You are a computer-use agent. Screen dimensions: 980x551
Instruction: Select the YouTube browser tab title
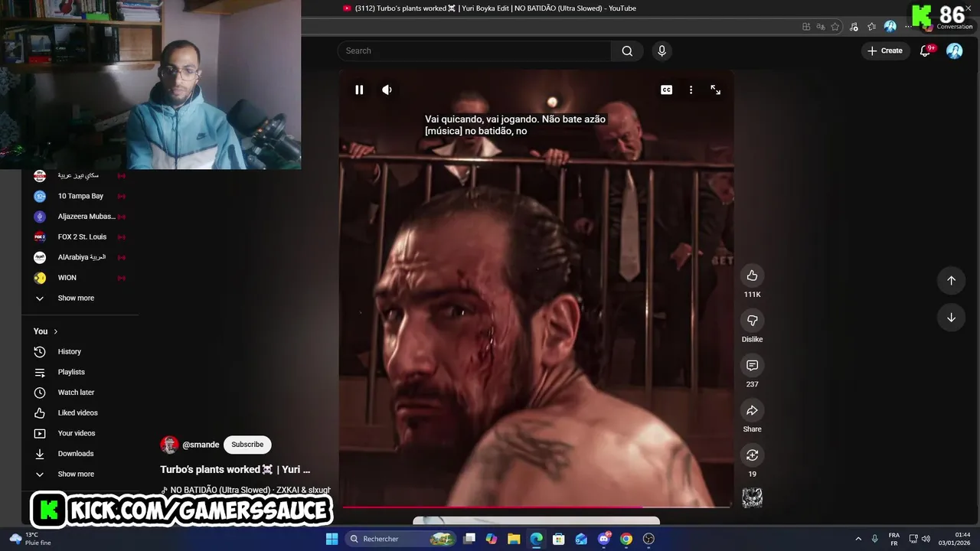tap(495, 8)
